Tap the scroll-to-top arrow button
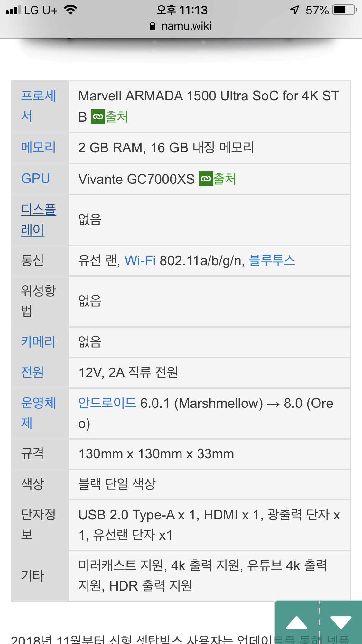The height and width of the screenshot is (644, 362). coord(296,623)
